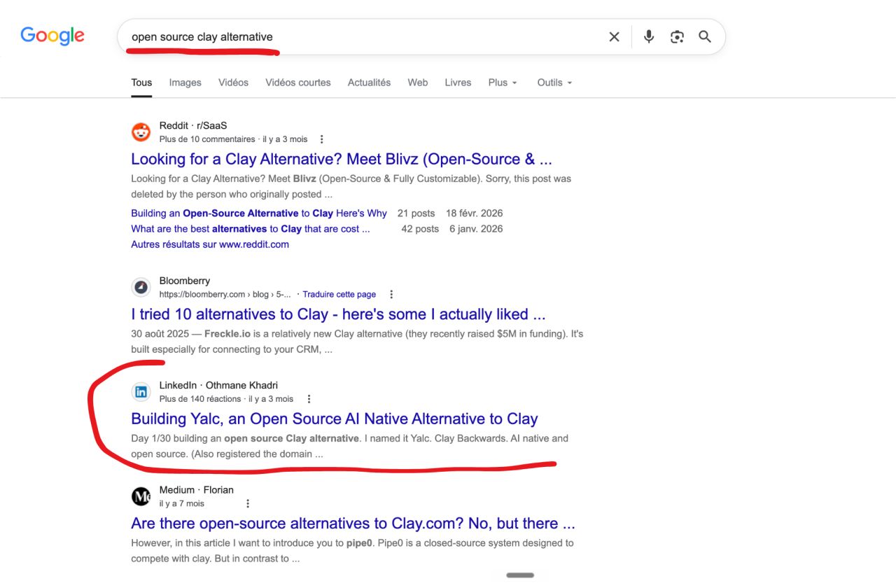
Task: Click the Google logo
Action: coord(52,36)
